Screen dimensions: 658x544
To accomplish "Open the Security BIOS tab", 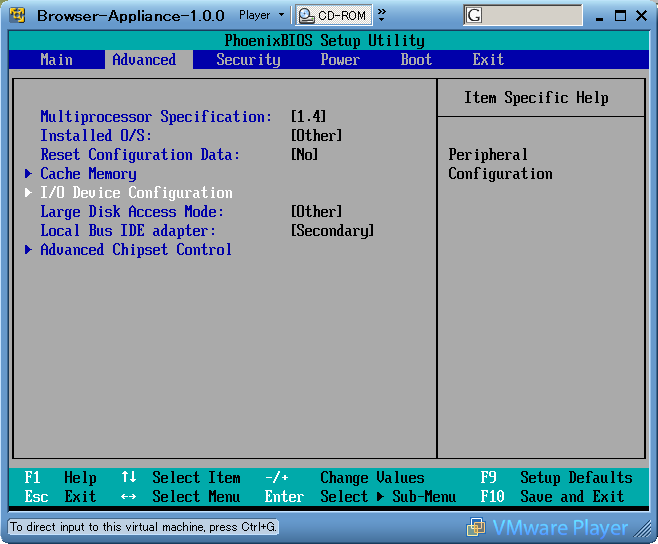I will tap(248, 60).
